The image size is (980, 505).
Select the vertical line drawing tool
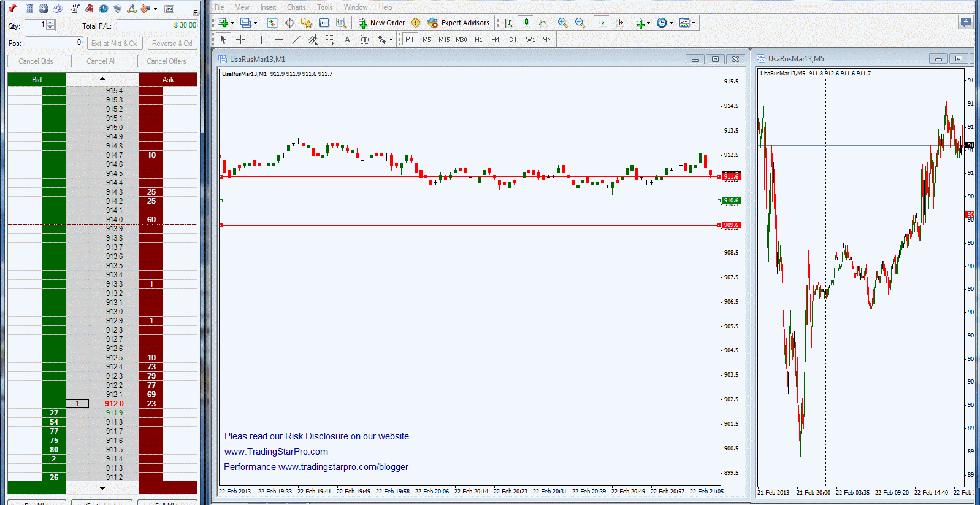[x=261, y=39]
